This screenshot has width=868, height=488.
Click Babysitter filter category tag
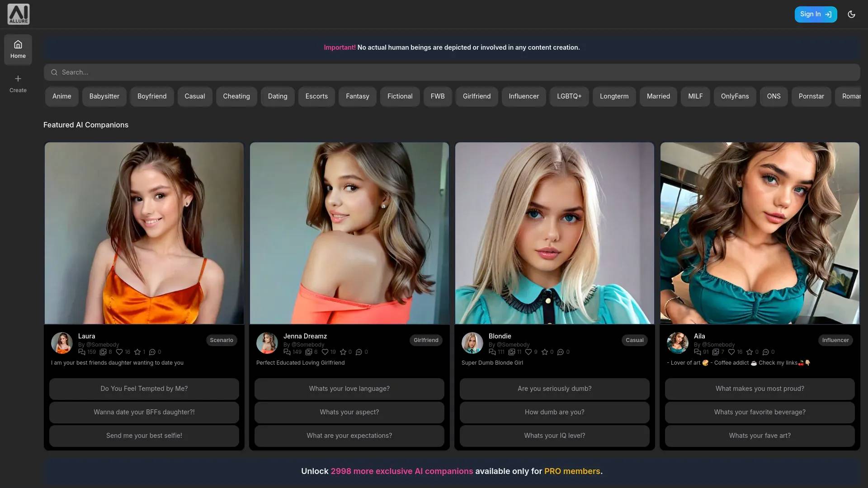tap(104, 96)
